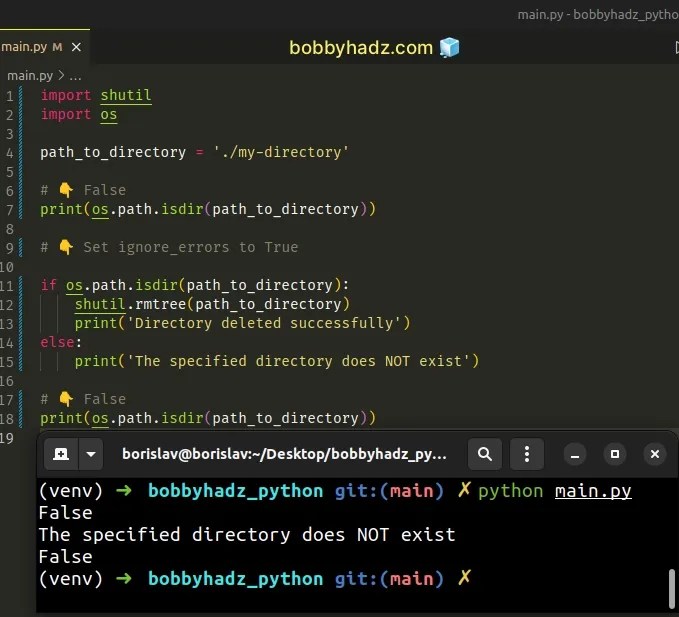The height and width of the screenshot is (617, 679).
Task: Click line number 4 in gutter
Action: pos(9,153)
